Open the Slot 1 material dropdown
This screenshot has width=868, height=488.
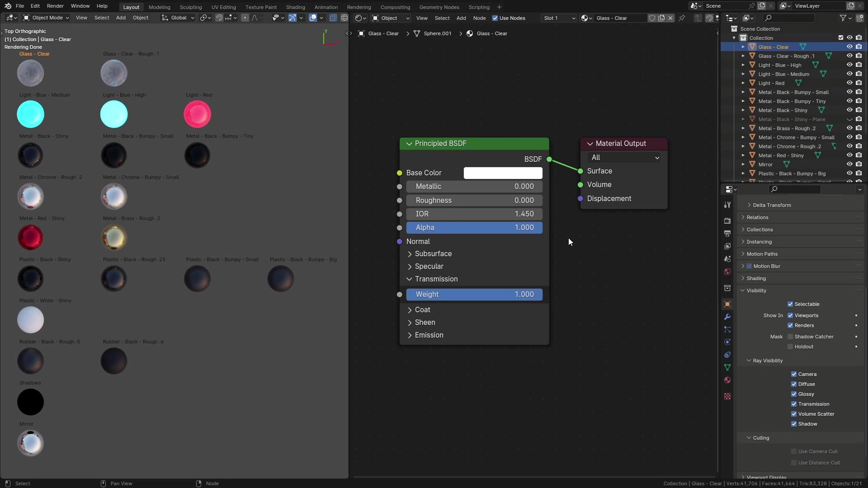pyautogui.click(x=559, y=18)
